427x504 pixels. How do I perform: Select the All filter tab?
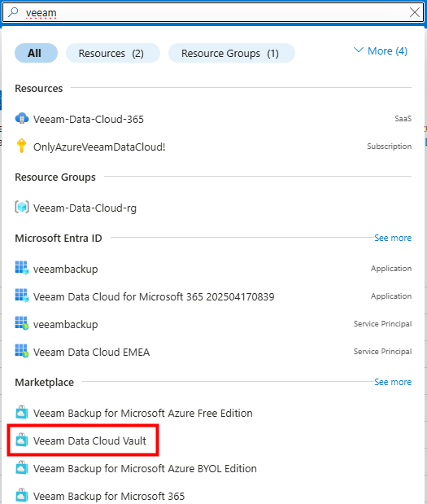click(x=36, y=53)
